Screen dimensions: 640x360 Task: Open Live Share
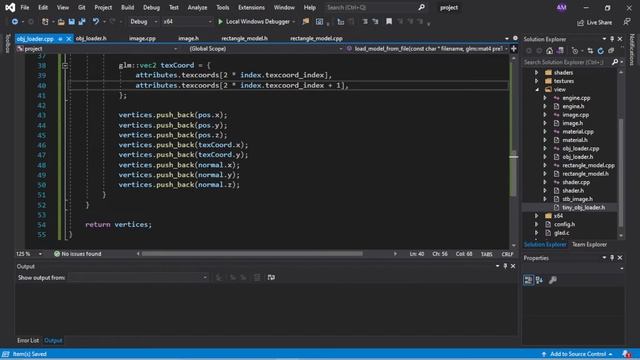coord(594,22)
